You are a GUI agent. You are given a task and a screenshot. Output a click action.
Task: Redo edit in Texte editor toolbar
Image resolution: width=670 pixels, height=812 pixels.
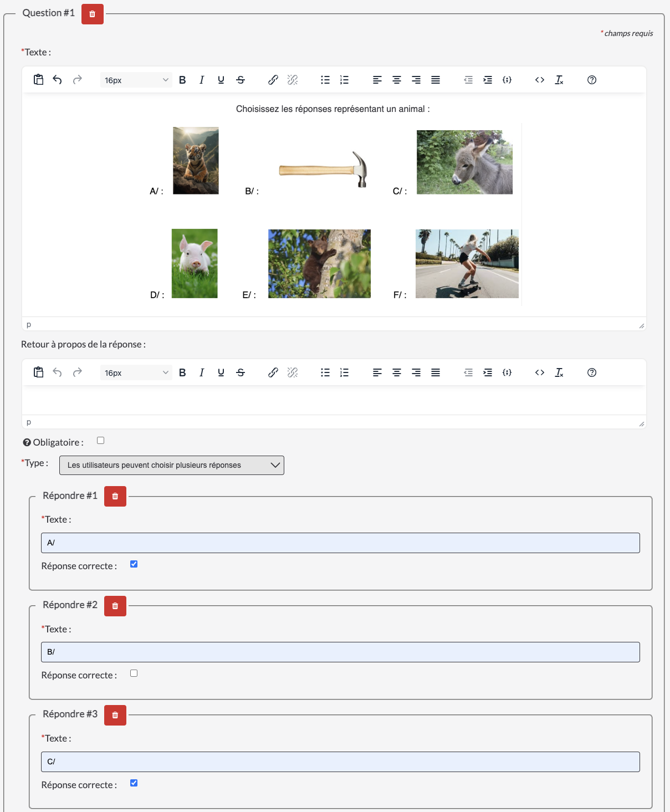[77, 80]
